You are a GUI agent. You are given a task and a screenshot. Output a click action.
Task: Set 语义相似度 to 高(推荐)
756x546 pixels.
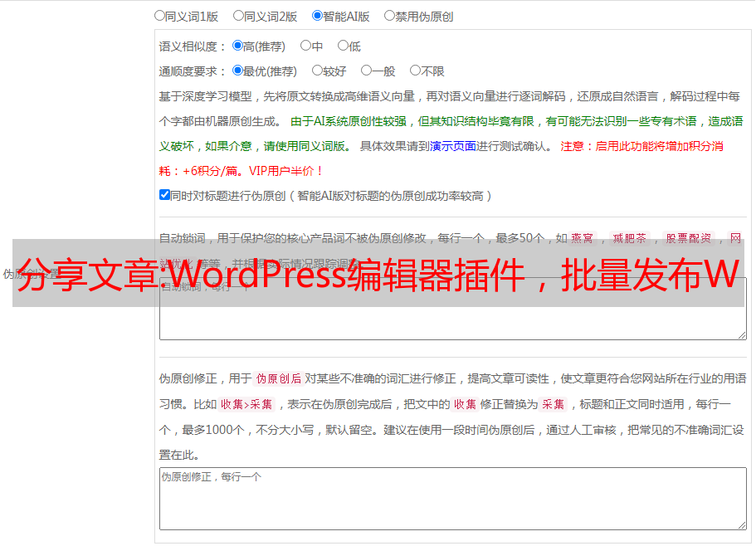(237, 46)
